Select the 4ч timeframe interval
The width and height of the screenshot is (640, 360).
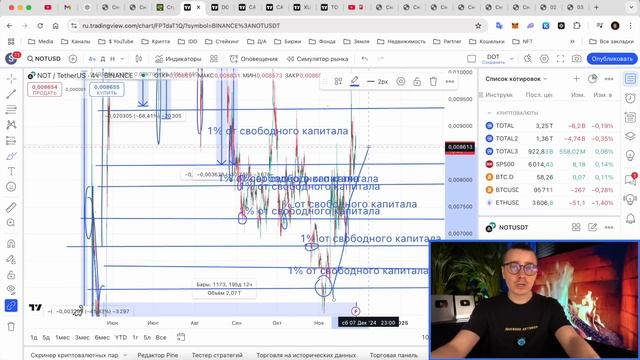pyautogui.click(x=92, y=59)
